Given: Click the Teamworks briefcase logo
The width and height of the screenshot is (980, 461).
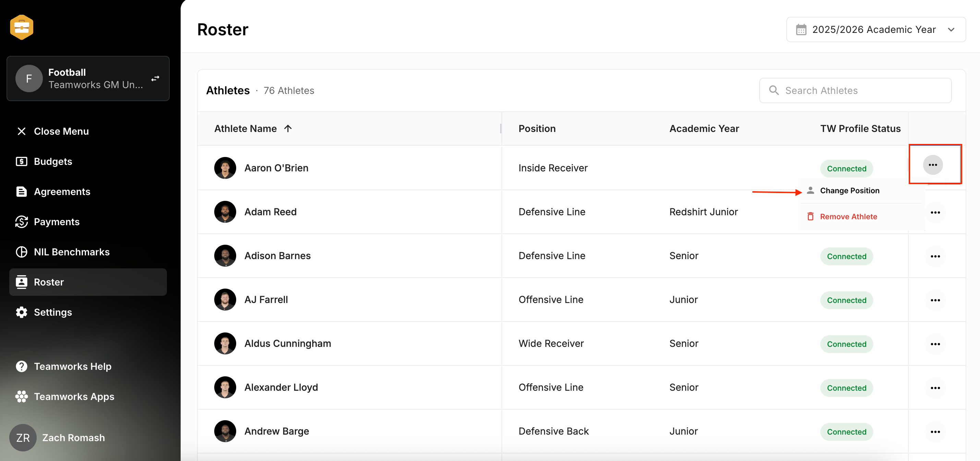Looking at the screenshot, I should (x=22, y=27).
